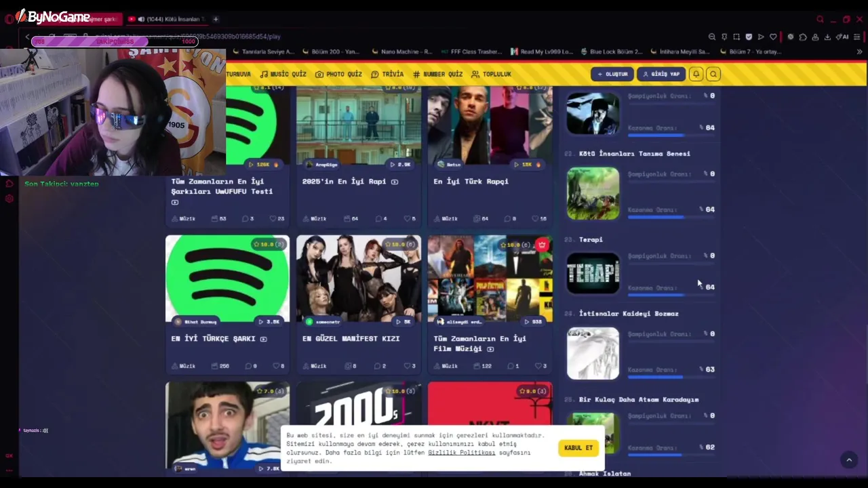868x488 pixels.
Task: Open Tüm Zamanların En İyi Film Müziği quiz
Action: pyautogui.click(x=479, y=344)
